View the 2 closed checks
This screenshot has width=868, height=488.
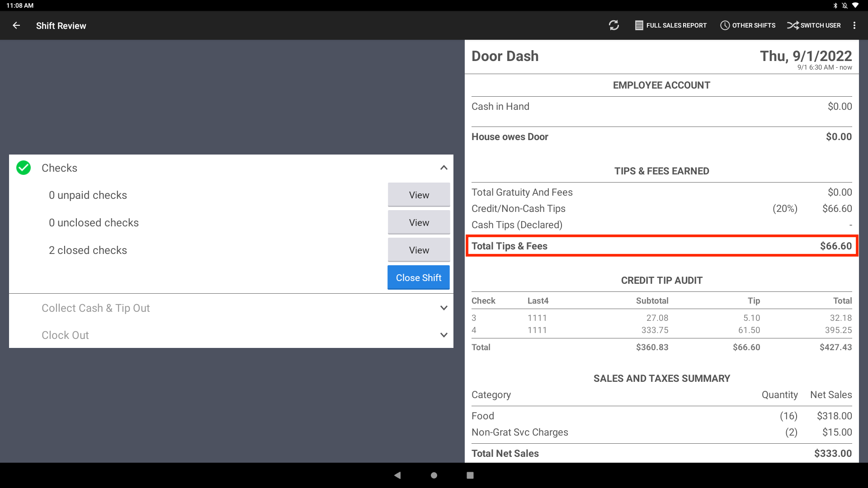pos(419,250)
